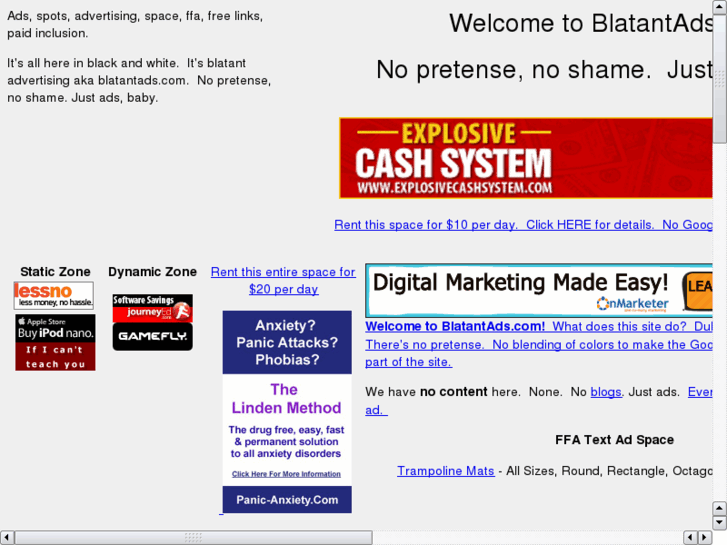Viewport: 727px width, 545px height.
Task: Click 'Rent this space for $10 per day' link
Action: 523,225
